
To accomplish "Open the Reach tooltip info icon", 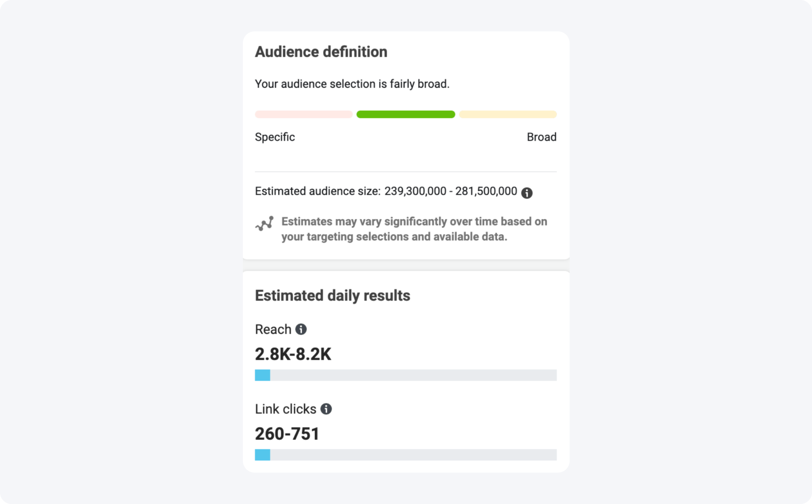I will [301, 329].
